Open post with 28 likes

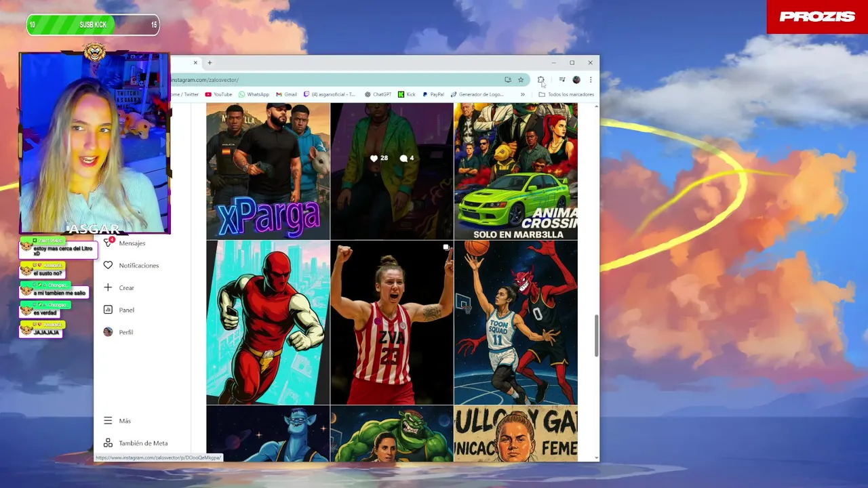tap(392, 171)
